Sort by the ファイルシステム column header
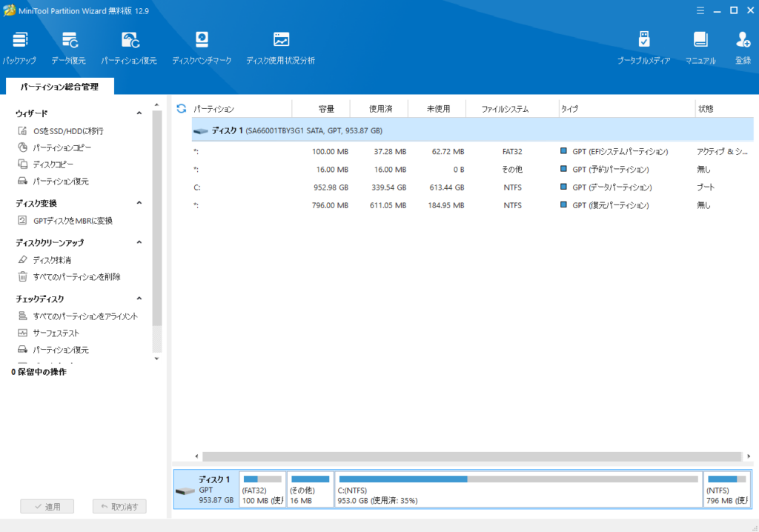The height and width of the screenshot is (532, 759). [512, 109]
